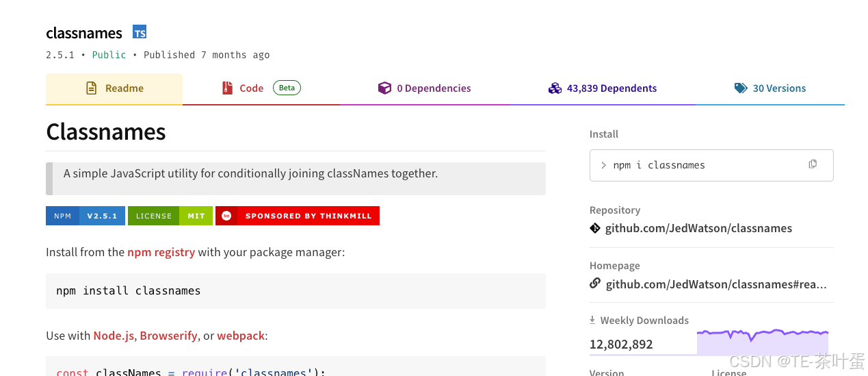This screenshot has width=868, height=376.
Task: Click the Dependencies cube icon
Action: click(384, 88)
